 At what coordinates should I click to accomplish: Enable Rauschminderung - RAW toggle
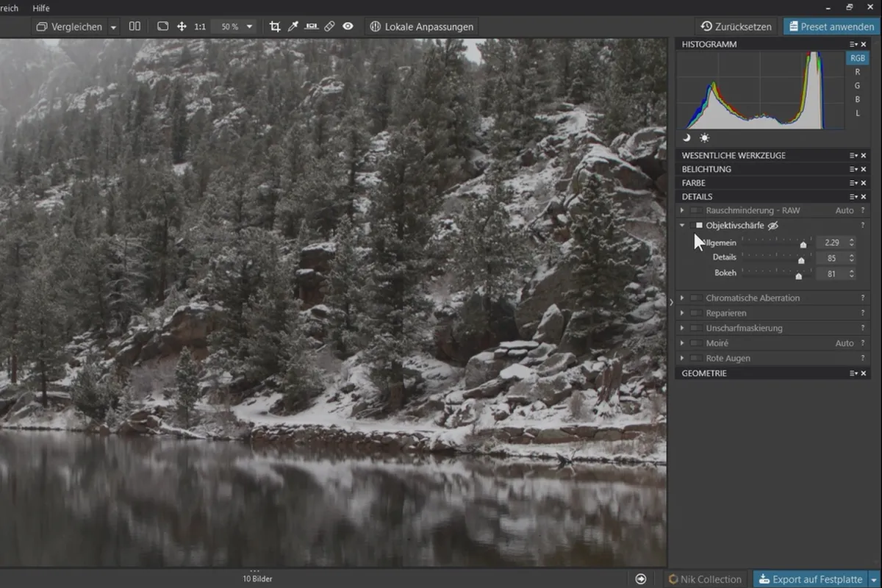[695, 210]
